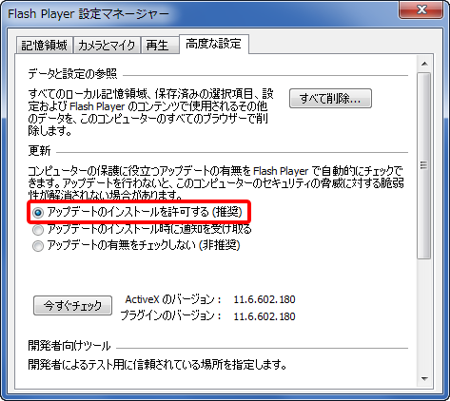Click the すべて削除... button

pyautogui.click(x=330, y=98)
